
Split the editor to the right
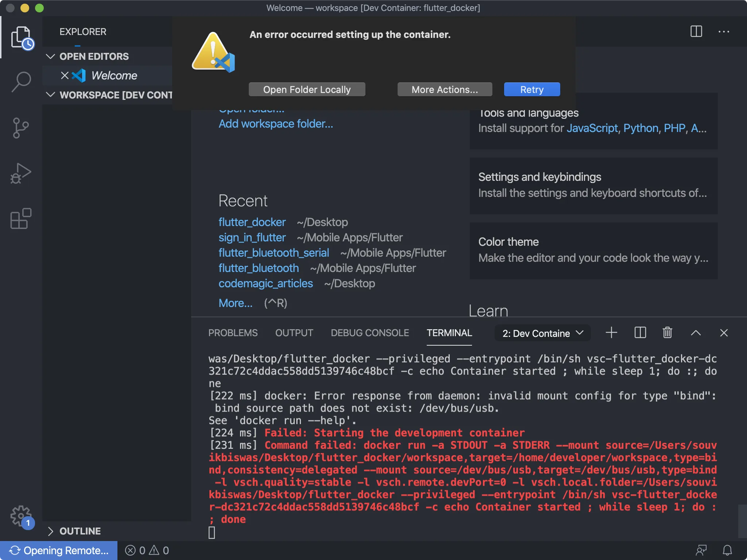click(696, 31)
